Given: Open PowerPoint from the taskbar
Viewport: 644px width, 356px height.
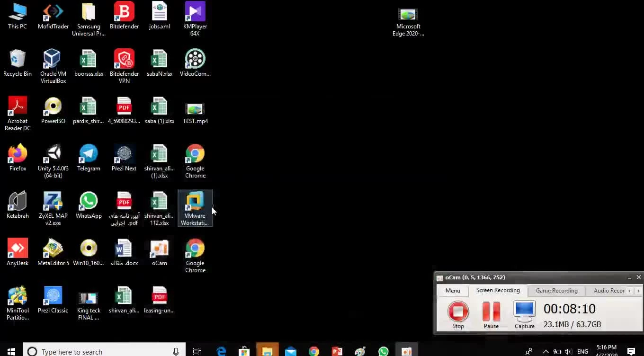Looking at the screenshot, I should 337,351.
